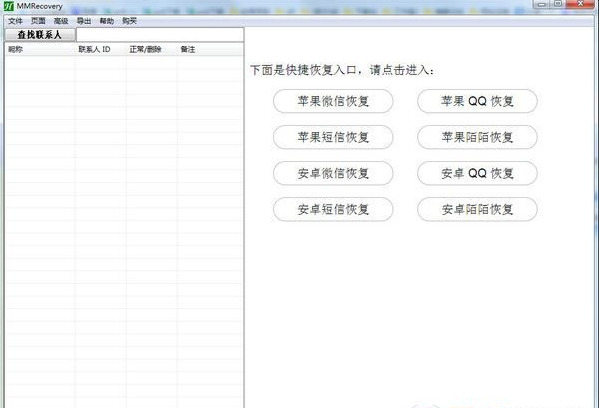The image size is (599, 408).
Task: Open the 文件 menu
Action: (x=15, y=21)
